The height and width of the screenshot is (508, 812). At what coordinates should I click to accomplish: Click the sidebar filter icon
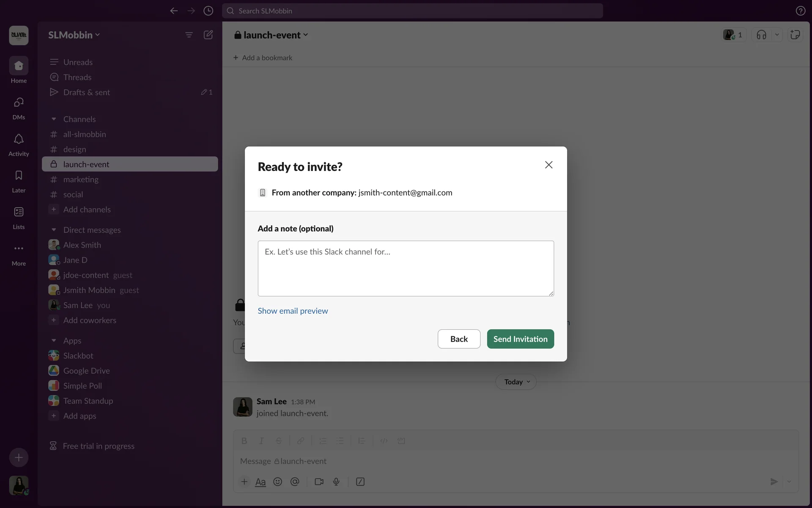[x=189, y=35]
